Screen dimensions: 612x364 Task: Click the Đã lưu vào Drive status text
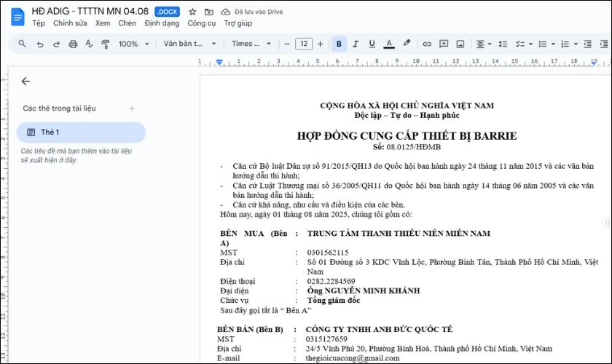tap(259, 12)
